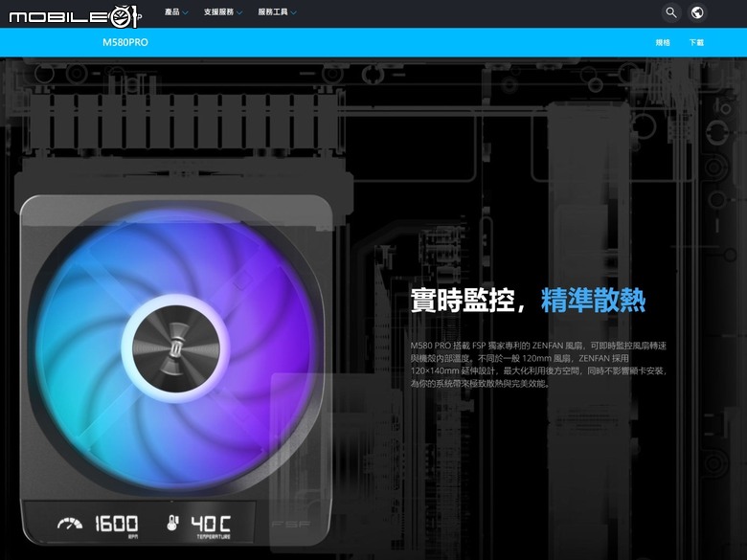Go to the 規格 section link

tap(663, 42)
